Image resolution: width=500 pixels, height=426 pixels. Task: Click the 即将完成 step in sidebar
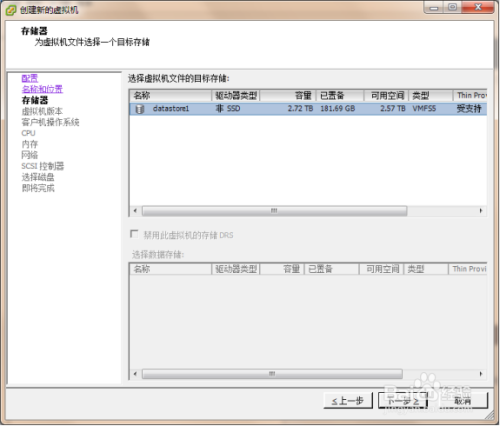(38, 188)
